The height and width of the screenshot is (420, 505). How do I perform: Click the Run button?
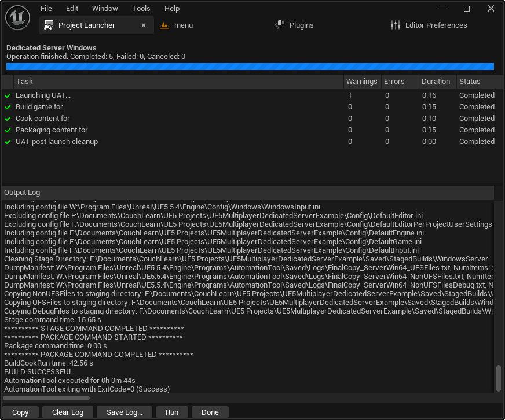coord(172,412)
